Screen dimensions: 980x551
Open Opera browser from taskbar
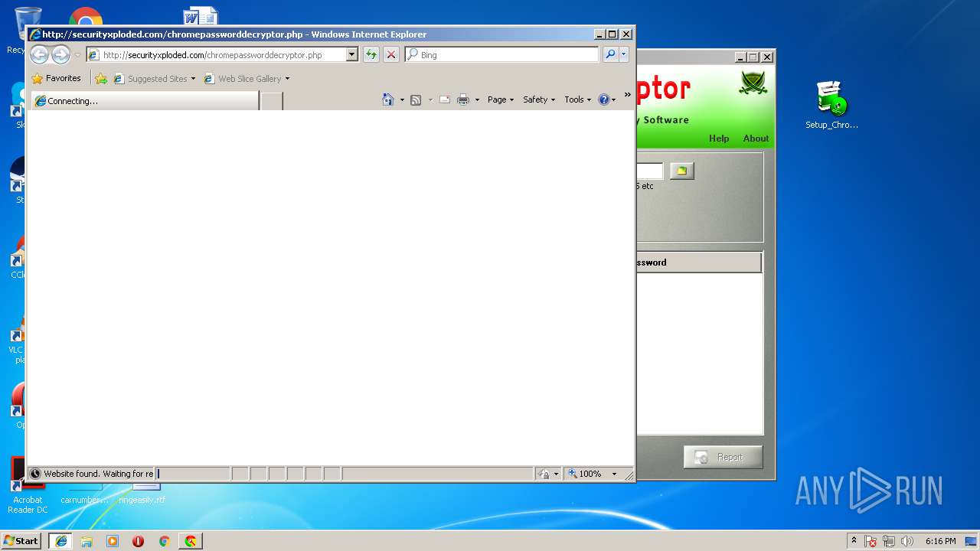138,541
